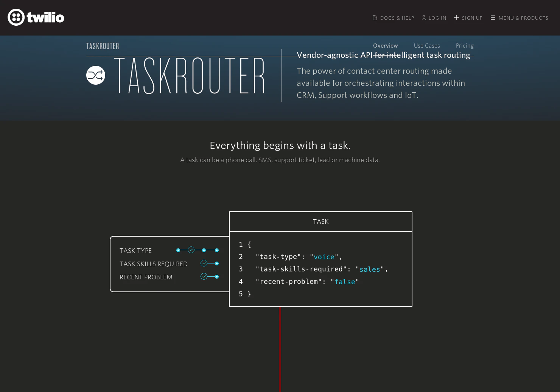560x392 pixels.
Task: Click the RECENT PROBLEM label
Action: pos(146,277)
